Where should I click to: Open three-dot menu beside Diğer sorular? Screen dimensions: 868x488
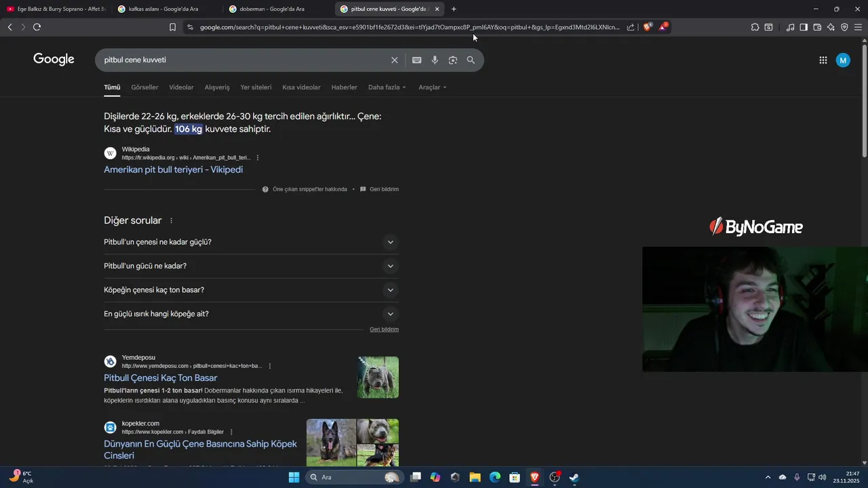point(171,221)
